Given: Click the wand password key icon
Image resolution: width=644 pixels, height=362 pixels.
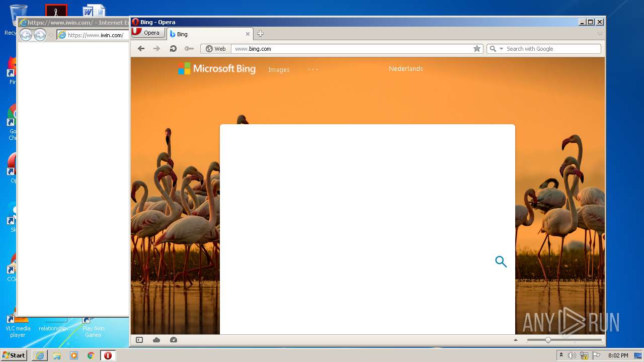Looking at the screenshot, I should click(189, 49).
